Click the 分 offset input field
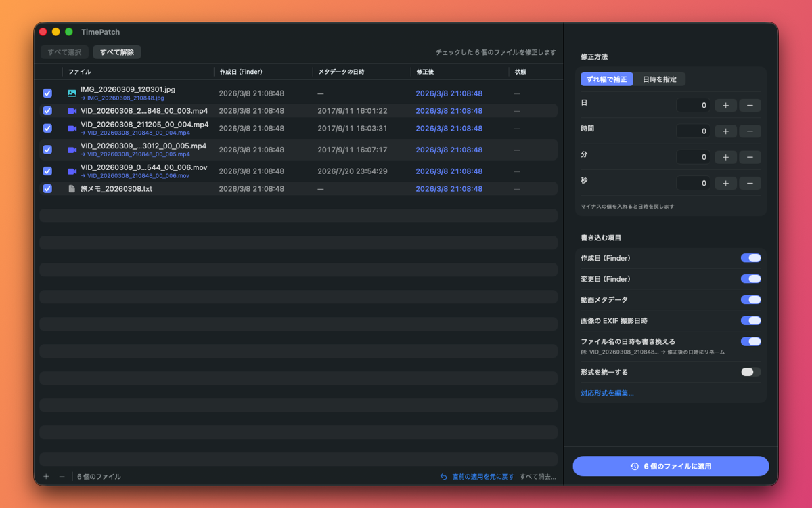The width and height of the screenshot is (812, 508). 694,157
